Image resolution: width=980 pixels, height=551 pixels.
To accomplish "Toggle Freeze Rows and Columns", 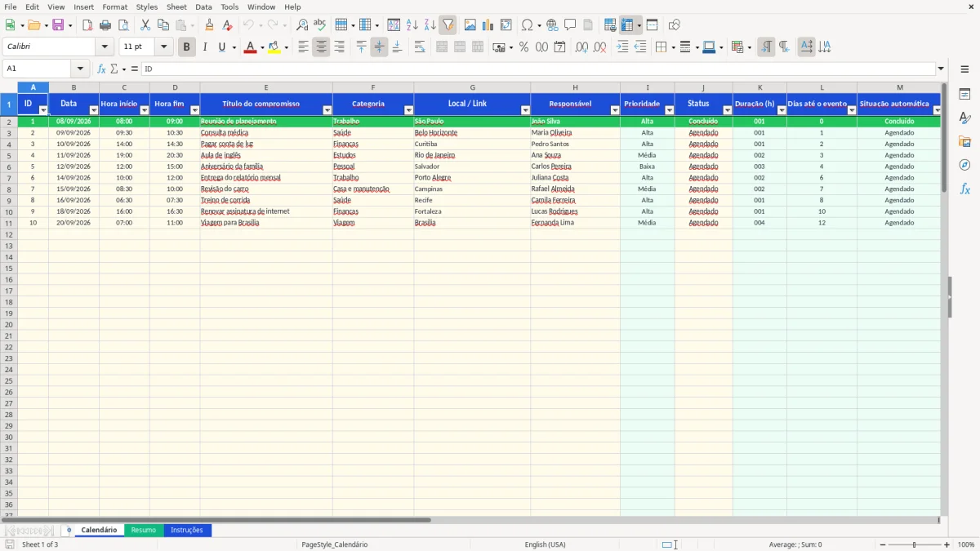I will click(x=627, y=25).
